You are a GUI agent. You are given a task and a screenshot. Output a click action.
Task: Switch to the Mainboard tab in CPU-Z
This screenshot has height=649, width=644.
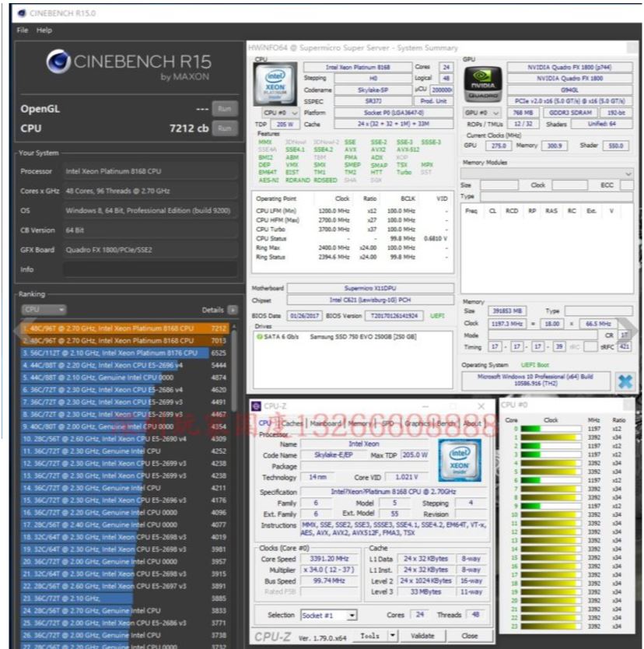coord(326,423)
